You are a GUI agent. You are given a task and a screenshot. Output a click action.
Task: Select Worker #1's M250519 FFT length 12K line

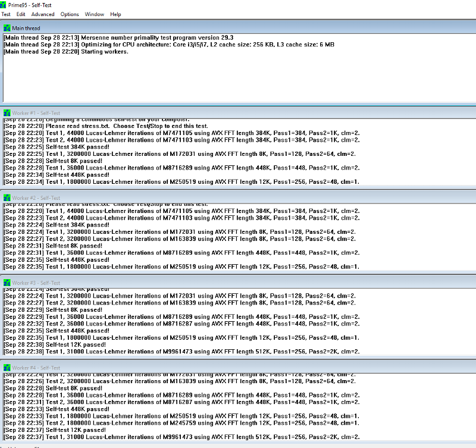[x=181, y=182]
